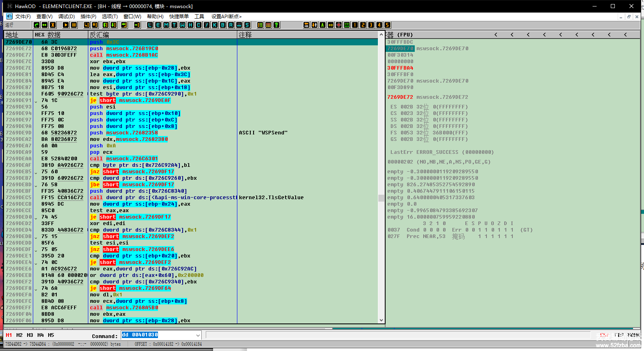The width and height of the screenshot is (644, 351).
Task: Switch to M5 memory tab
Action: (x=51, y=335)
